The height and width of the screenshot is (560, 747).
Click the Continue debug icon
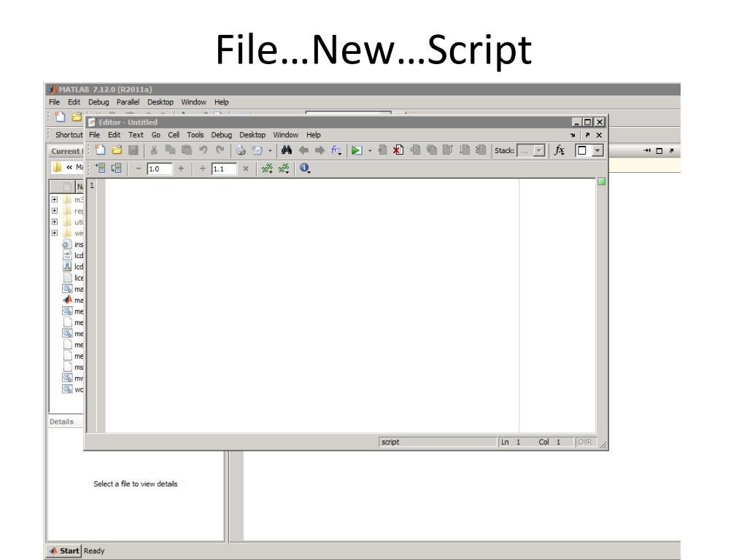click(x=465, y=150)
